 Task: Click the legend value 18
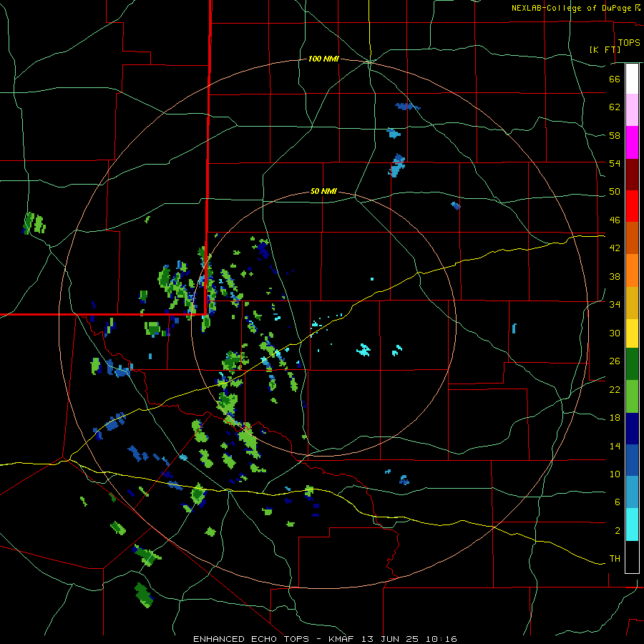[615, 418]
